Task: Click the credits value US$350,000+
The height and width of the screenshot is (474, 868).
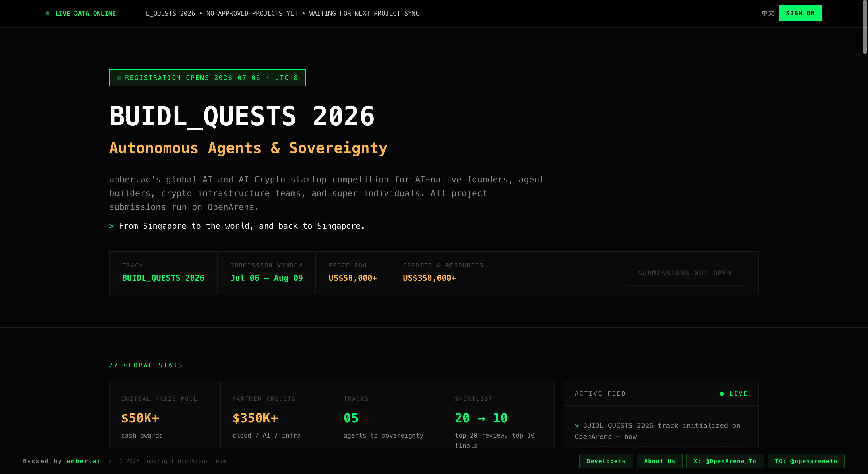Action: [429, 278]
